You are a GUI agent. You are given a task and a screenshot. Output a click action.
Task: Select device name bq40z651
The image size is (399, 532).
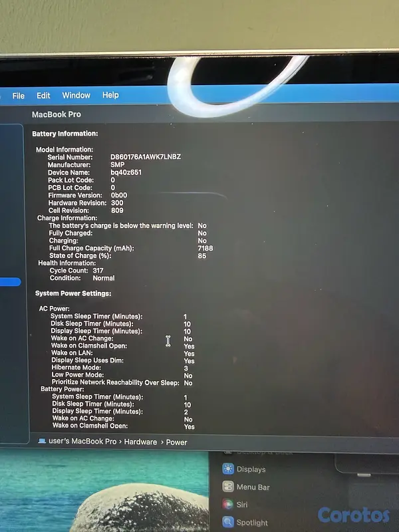click(126, 172)
